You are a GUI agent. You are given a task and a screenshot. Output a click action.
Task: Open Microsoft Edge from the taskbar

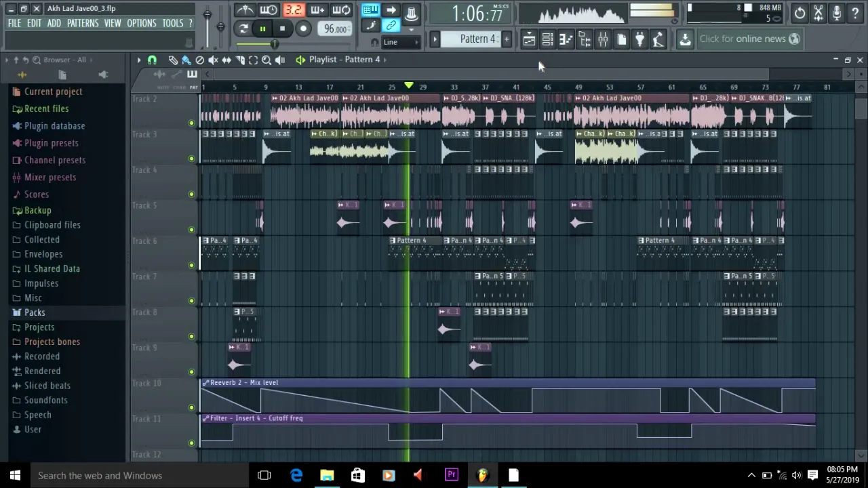pyautogui.click(x=296, y=475)
